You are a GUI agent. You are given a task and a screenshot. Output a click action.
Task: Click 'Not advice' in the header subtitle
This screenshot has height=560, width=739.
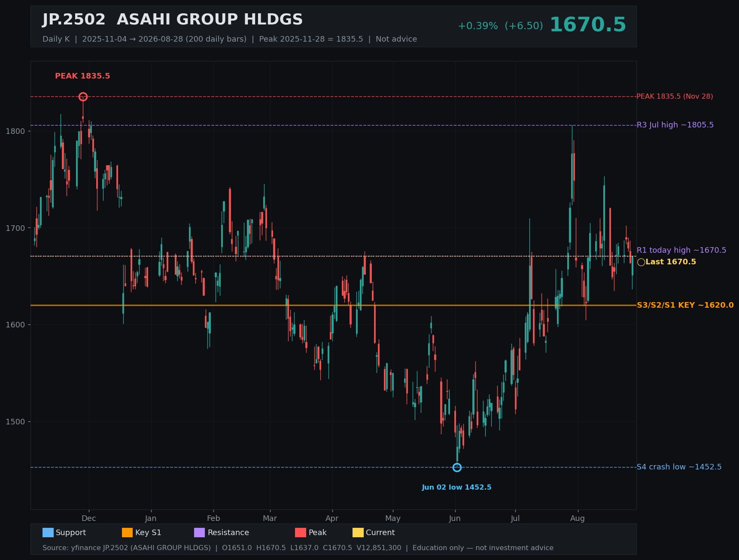396,39
